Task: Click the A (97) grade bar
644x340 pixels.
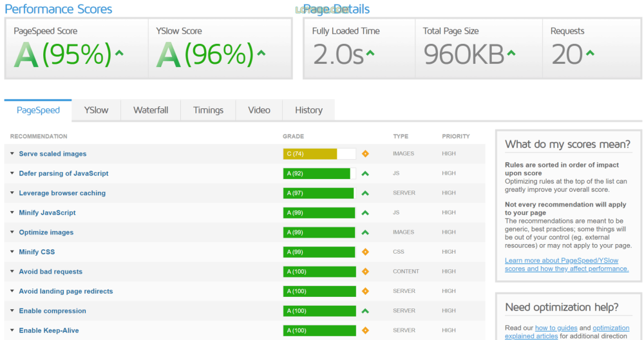Action: pyautogui.click(x=318, y=193)
